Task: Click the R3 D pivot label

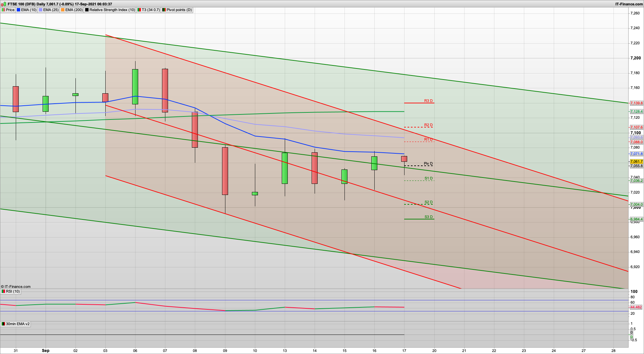Action: point(428,101)
